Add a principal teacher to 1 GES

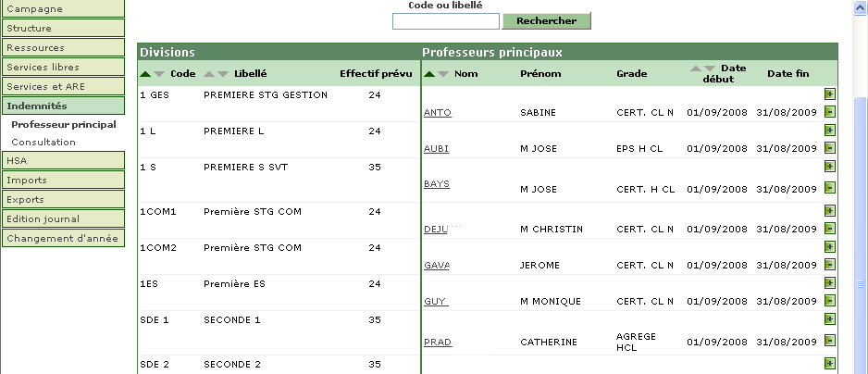[829, 94]
